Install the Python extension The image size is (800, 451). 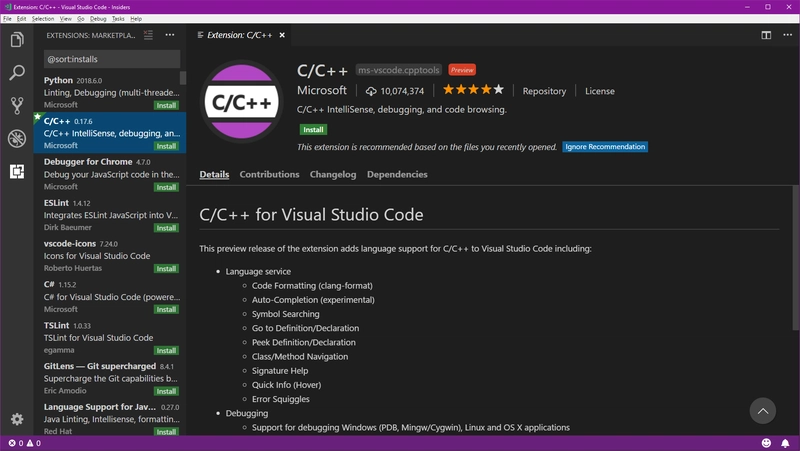[x=166, y=105]
